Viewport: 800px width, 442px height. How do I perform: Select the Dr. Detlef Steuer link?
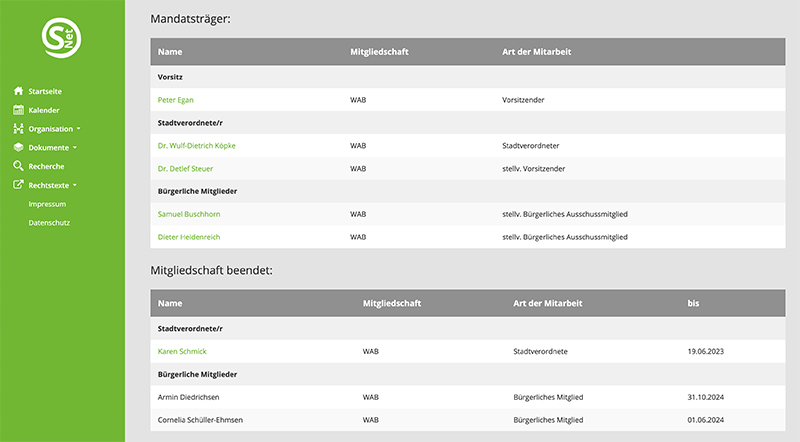185,168
